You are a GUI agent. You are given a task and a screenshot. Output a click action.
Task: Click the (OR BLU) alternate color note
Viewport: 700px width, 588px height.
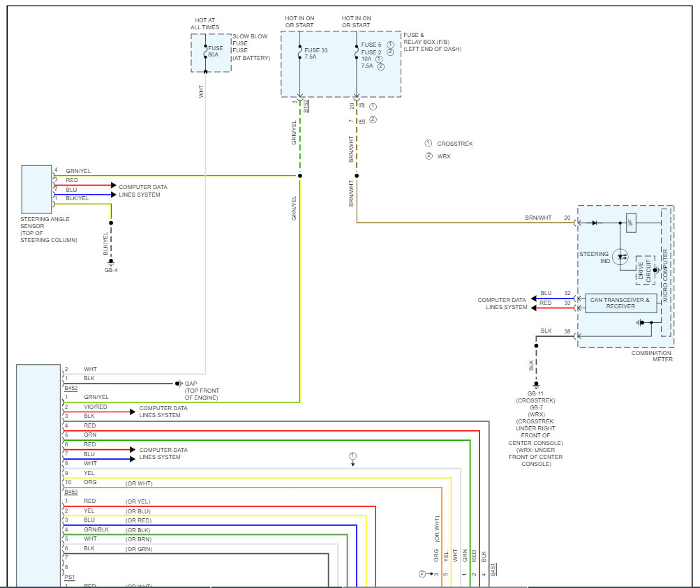(138, 511)
